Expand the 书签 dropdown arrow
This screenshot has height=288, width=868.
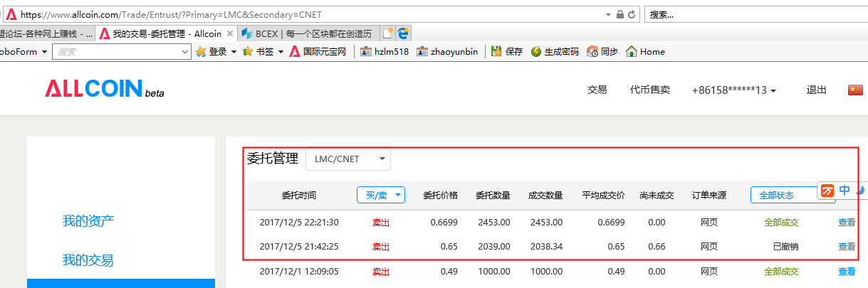281,52
